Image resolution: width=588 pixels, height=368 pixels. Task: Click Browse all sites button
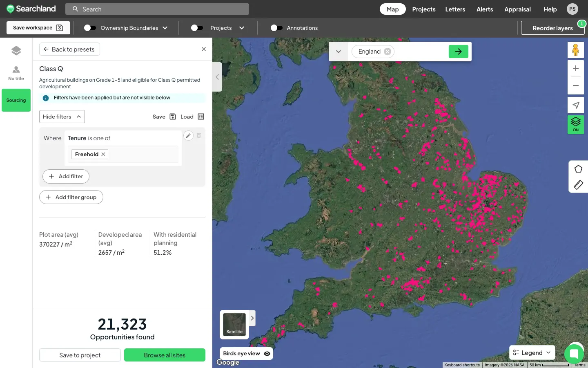(x=165, y=355)
